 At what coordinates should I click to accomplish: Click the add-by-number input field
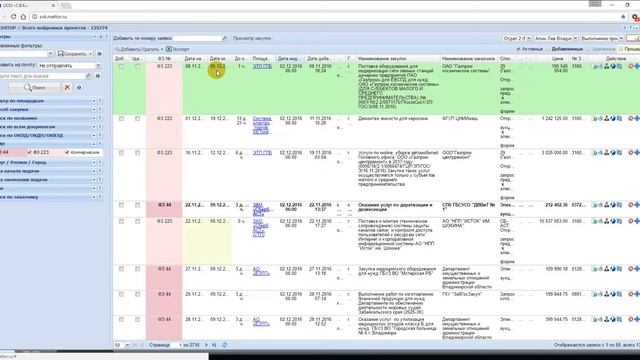[197, 38]
